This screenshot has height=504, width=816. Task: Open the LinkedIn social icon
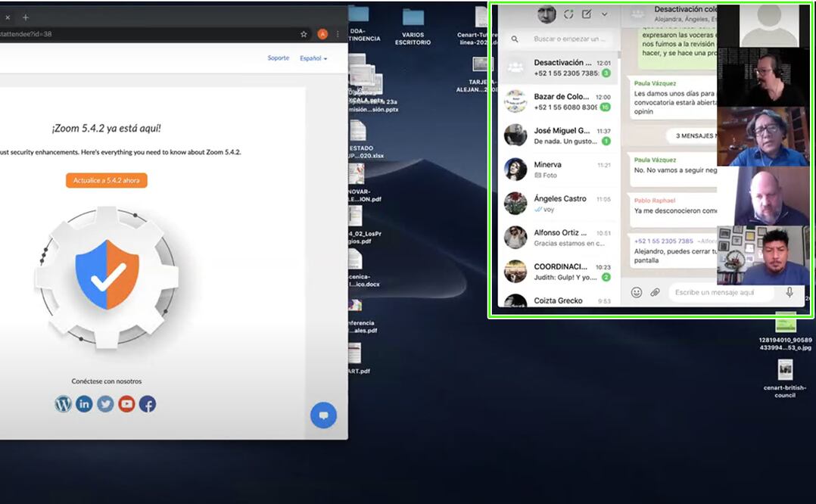pyautogui.click(x=84, y=404)
